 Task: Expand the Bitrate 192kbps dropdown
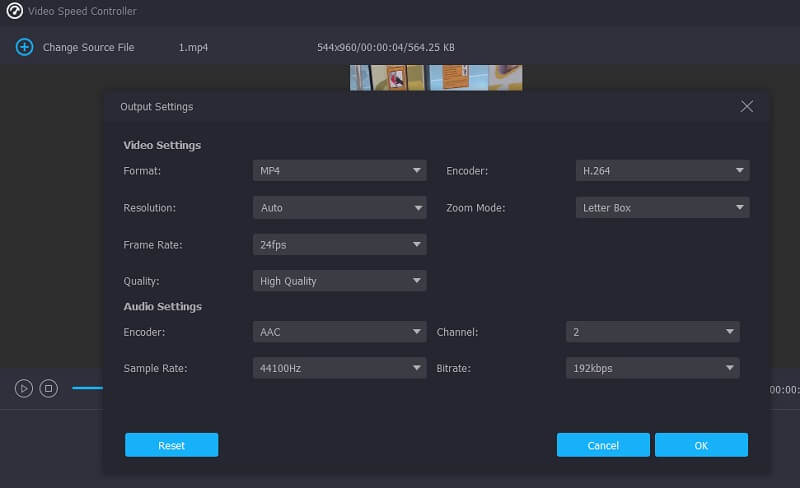click(652, 368)
